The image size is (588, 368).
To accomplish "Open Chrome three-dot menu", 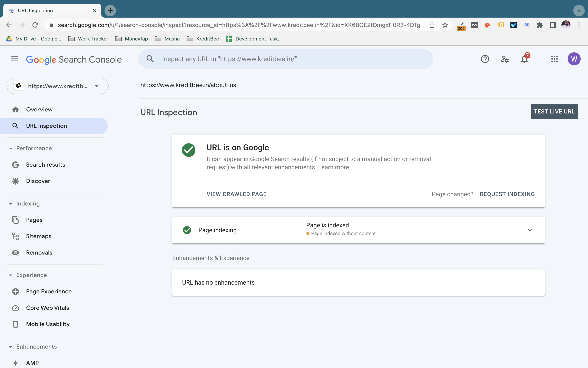I will [579, 25].
